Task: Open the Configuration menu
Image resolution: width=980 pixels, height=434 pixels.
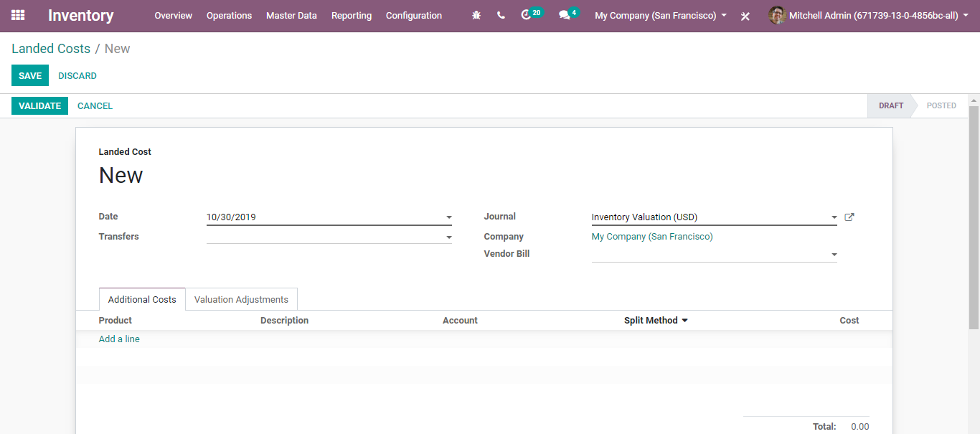Action: [x=414, y=15]
